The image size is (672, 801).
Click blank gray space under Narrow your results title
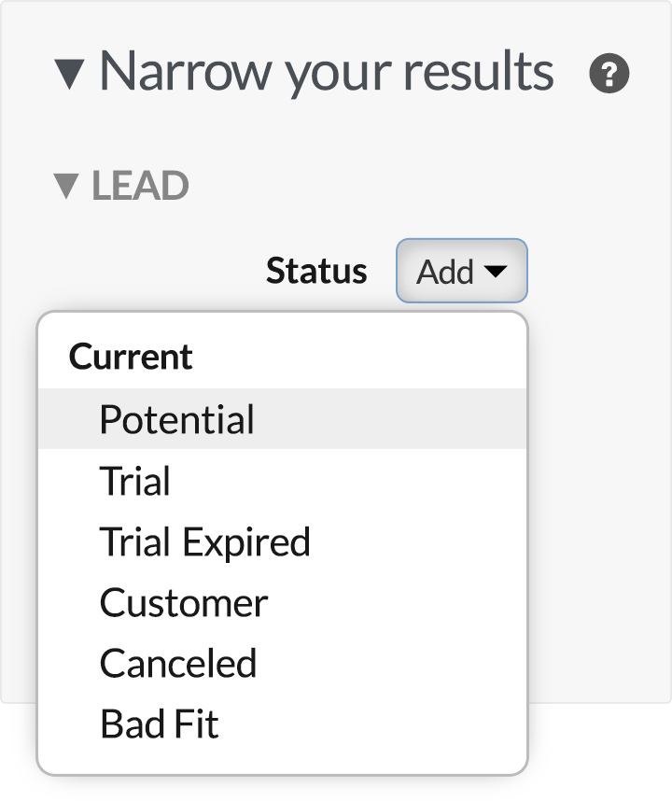[332, 133]
